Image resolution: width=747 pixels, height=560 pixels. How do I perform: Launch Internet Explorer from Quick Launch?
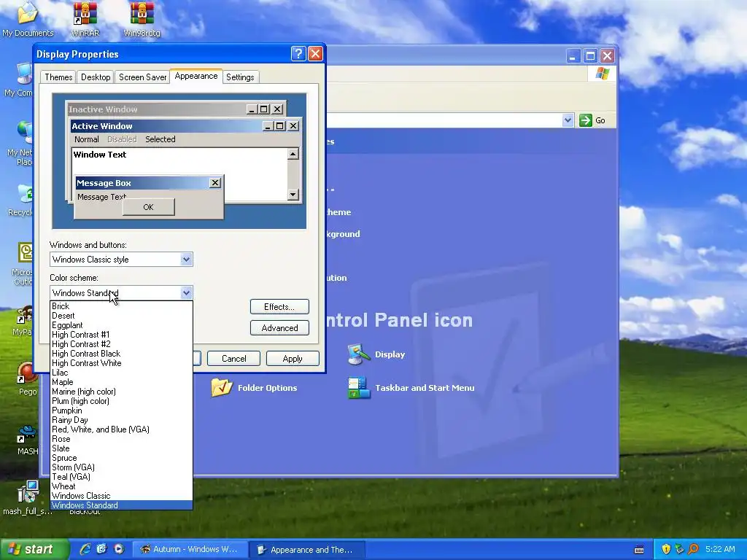pos(85,549)
